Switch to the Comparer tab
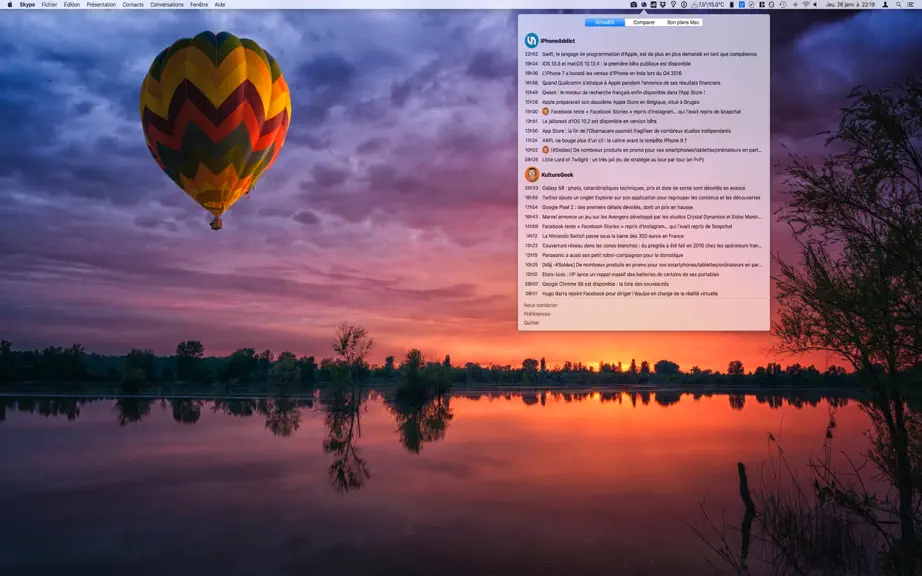The height and width of the screenshot is (576, 922). tap(644, 22)
